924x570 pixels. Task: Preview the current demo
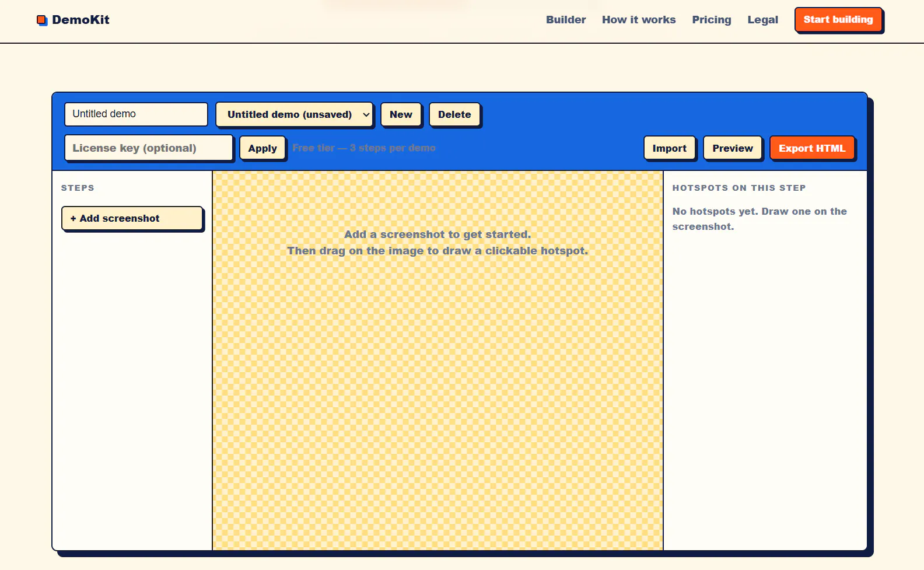[733, 148]
